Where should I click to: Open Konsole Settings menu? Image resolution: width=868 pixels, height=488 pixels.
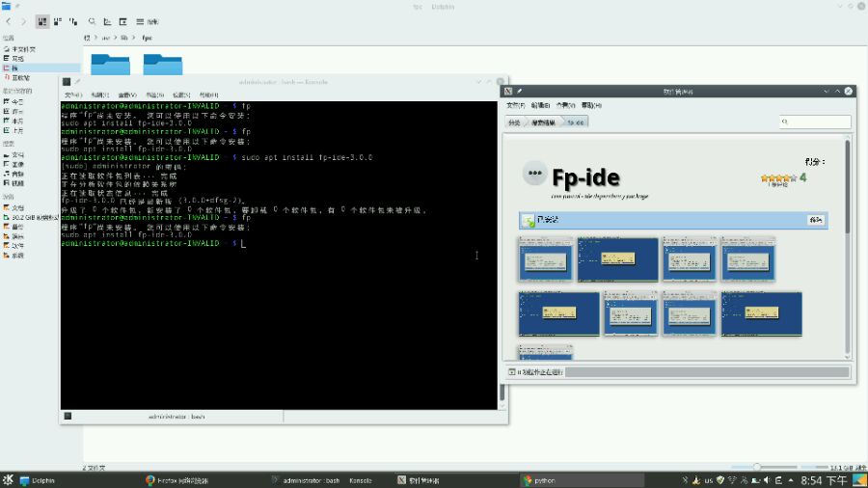(x=181, y=95)
